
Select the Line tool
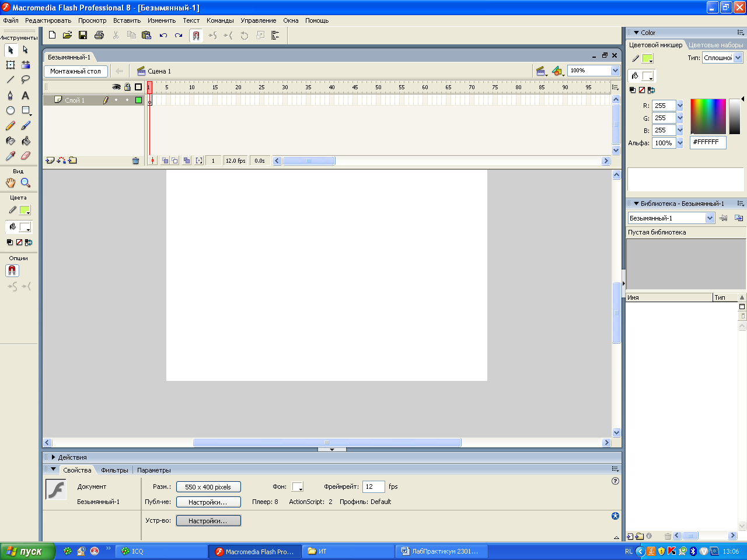tap(11, 79)
